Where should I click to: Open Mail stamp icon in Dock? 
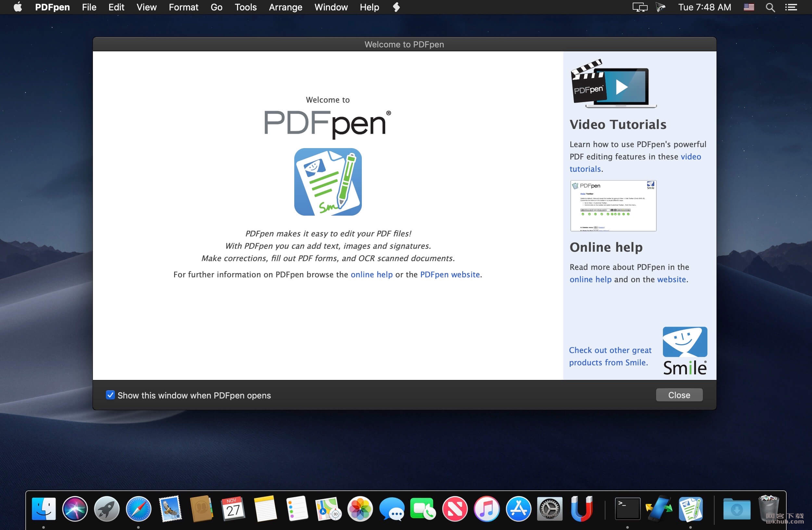(170, 509)
